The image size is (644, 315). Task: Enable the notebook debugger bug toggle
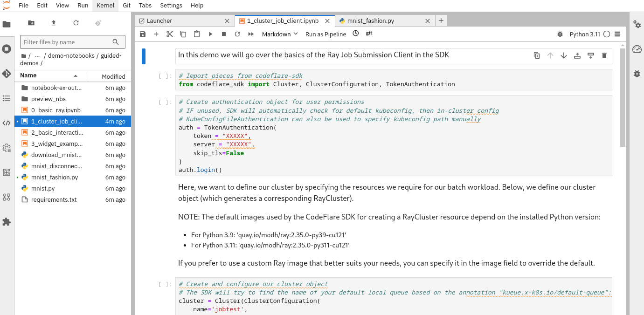(x=560, y=34)
